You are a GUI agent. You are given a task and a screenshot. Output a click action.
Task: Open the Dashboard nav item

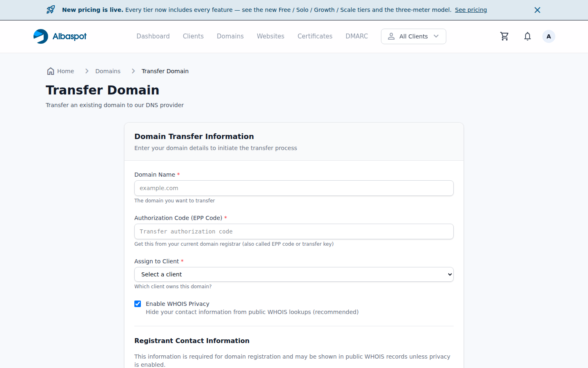[x=153, y=36]
